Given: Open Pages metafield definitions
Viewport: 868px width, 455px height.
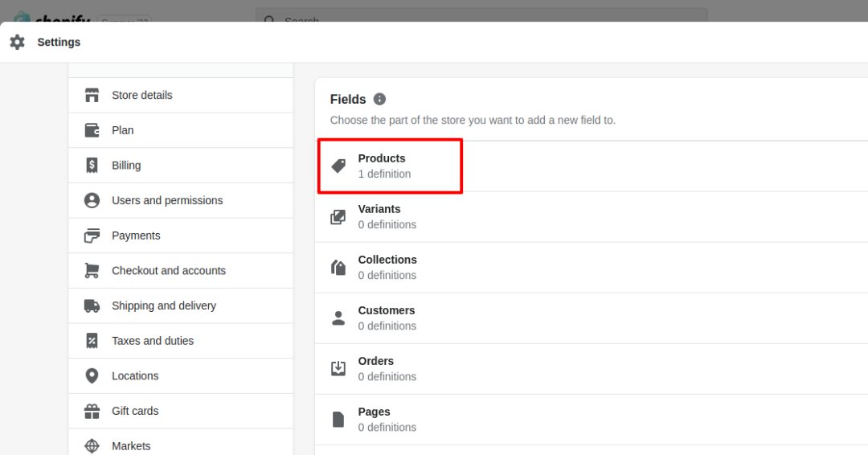Looking at the screenshot, I should click(592, 420).
